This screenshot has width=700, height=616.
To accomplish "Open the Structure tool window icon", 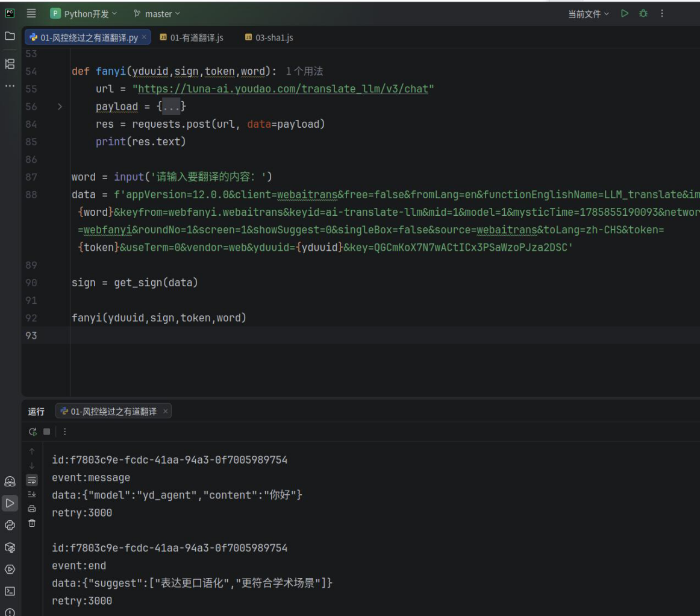I will [x=10, y=64].
